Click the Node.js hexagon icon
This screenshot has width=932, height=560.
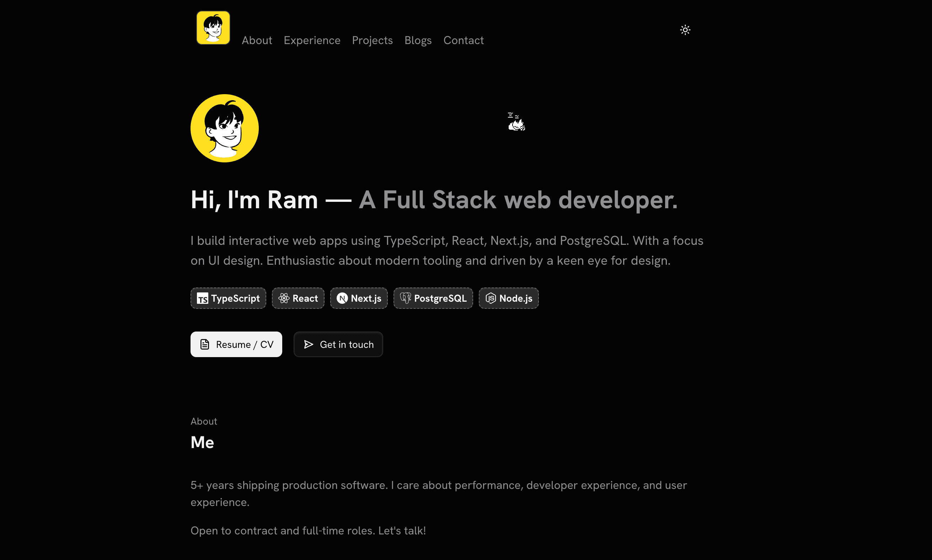click(491, 298)
